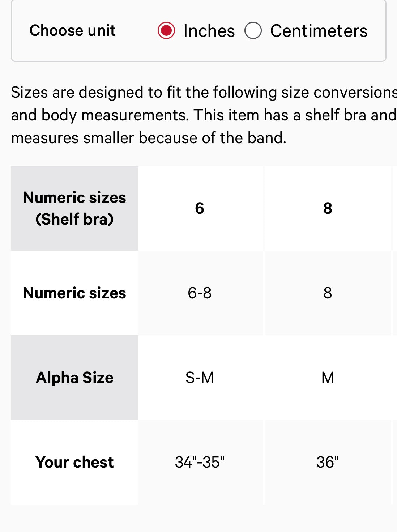Click the 'measures smaller because of the band' line
The image size is (397, 532).
149,138
